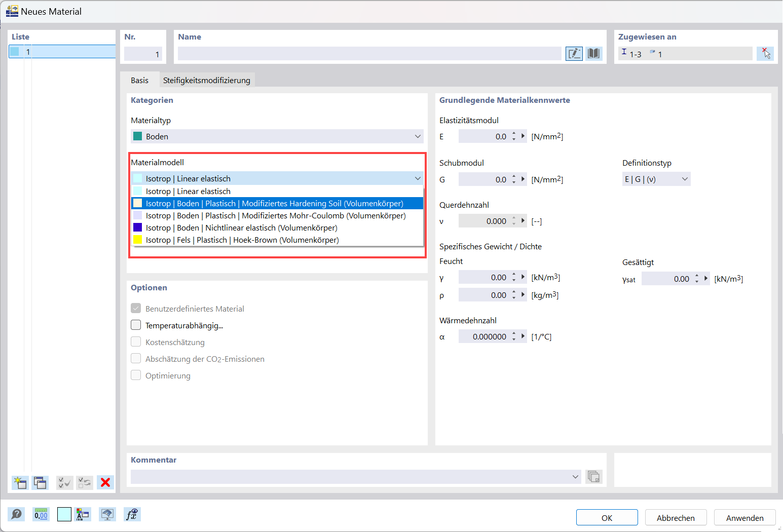Delete the material with the red X
Viewport: 783px width, 532px height.
pos(105,482)
